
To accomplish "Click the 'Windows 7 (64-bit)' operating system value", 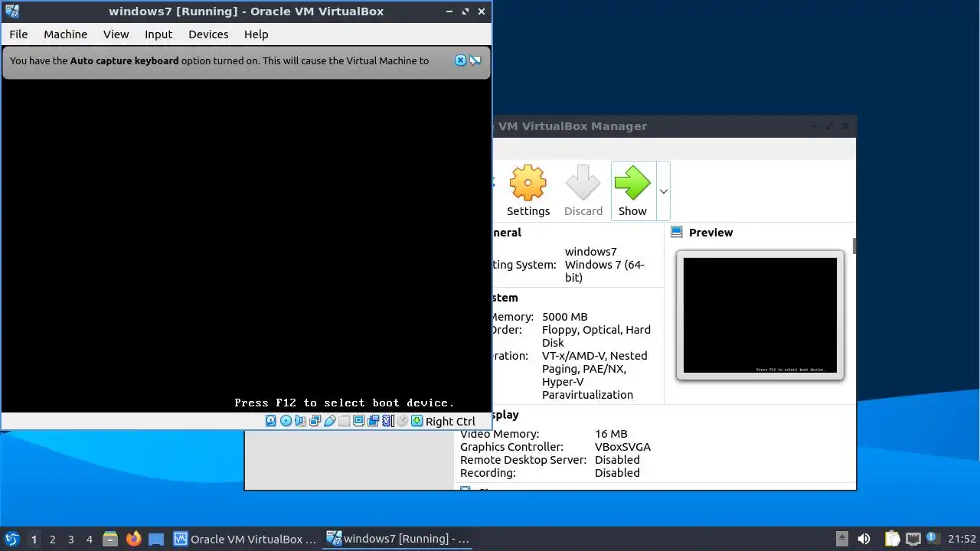I will click(x=605, y=271).
